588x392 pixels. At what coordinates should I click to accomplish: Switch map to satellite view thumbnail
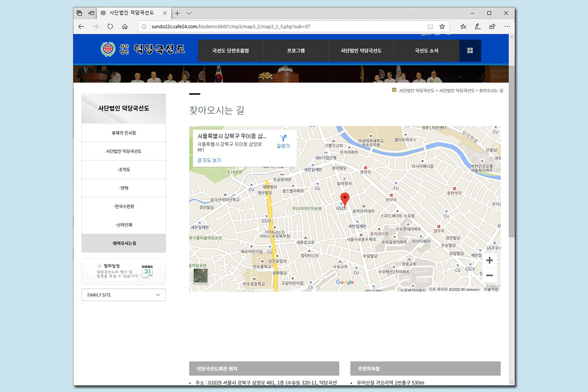point(200,275)
